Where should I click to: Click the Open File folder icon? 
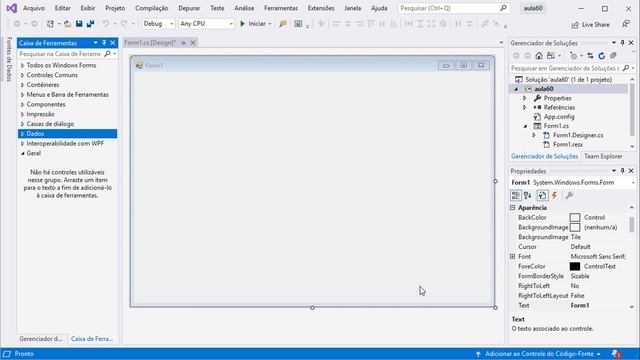click(67, 24)
